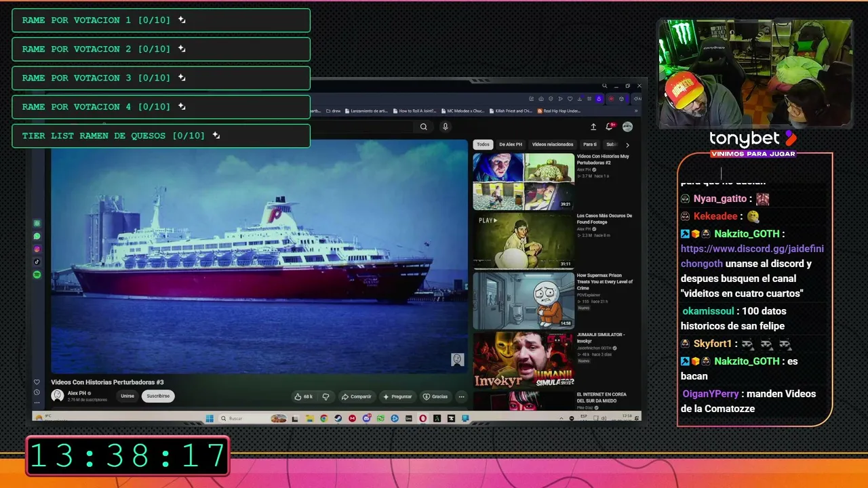868x488 pixels.
Task: Like the video with 68 k likes
Action: coord(302,396)
